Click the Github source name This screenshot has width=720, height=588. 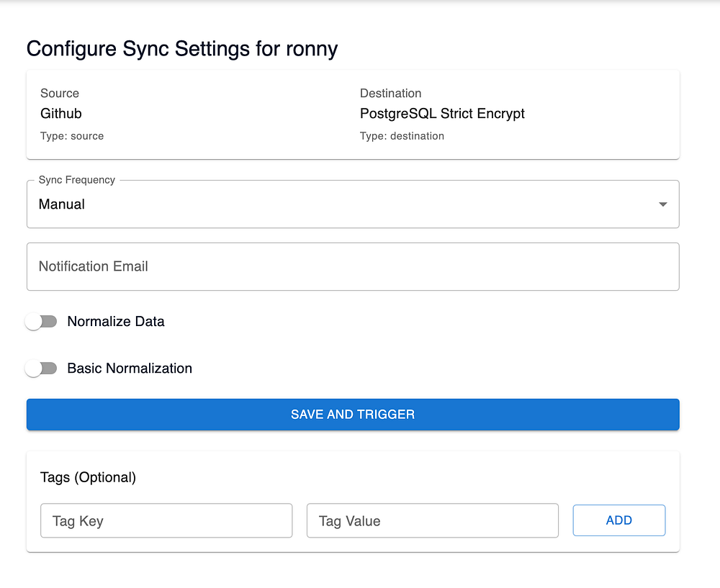(61, 114)
